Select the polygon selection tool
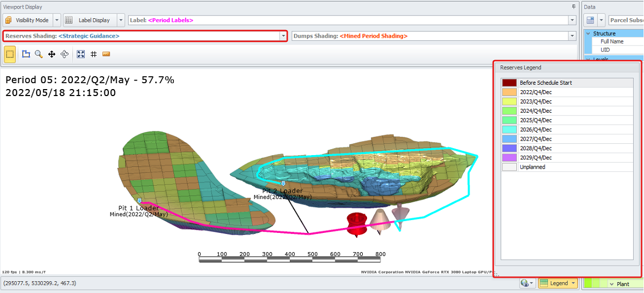The image size is (644, 293). point(26,54)
